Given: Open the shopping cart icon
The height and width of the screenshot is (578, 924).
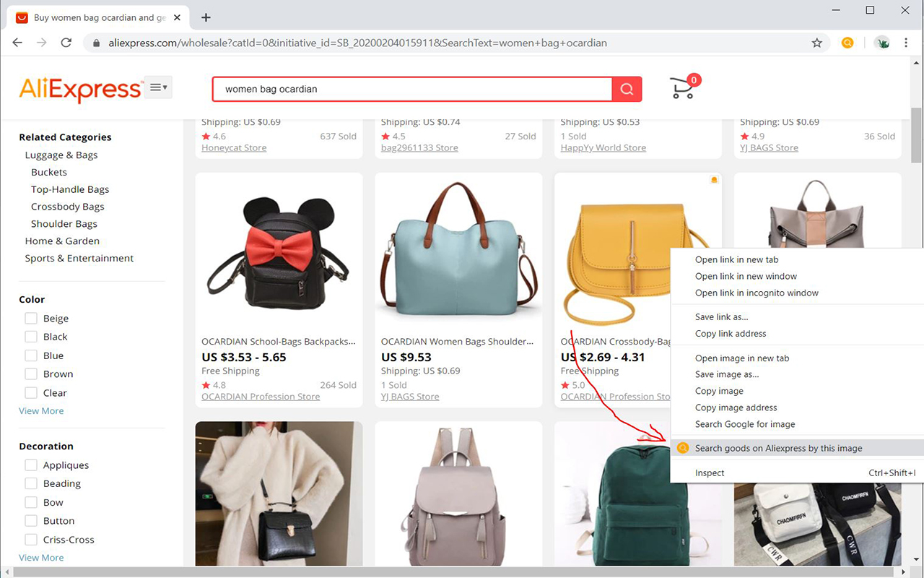Looking at the screenshot, I should click(x=684, y=87).
